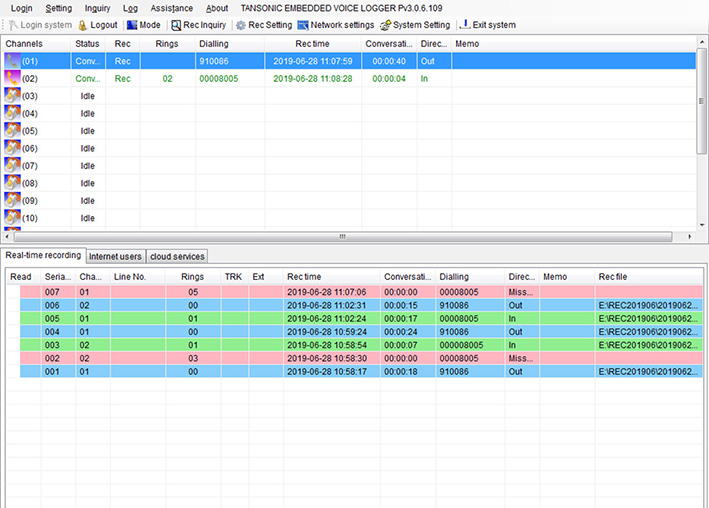Select the Real-time recording tab
Image resolution: width=709 pixels, height=508 pixels.
[x=43, y=255]
